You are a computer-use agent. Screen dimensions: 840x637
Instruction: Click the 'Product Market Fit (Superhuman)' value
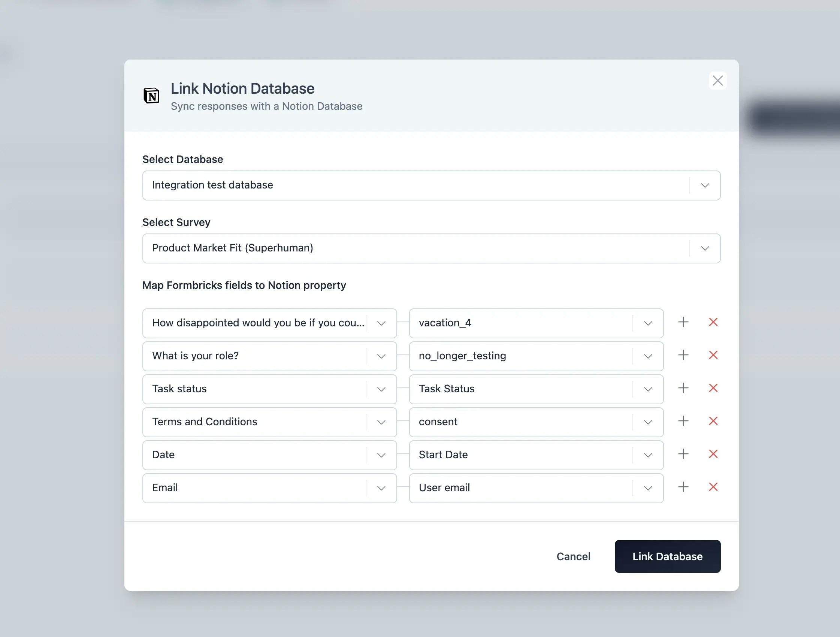coord(232,248)
